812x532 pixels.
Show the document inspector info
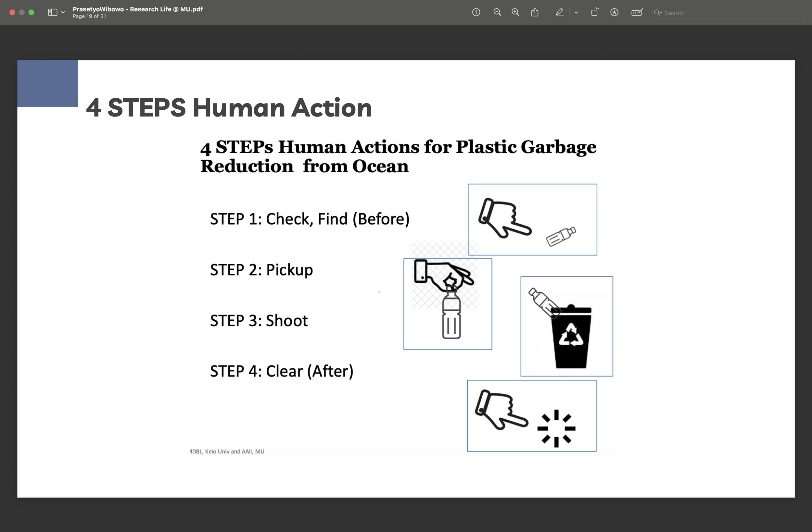(476, 13)
